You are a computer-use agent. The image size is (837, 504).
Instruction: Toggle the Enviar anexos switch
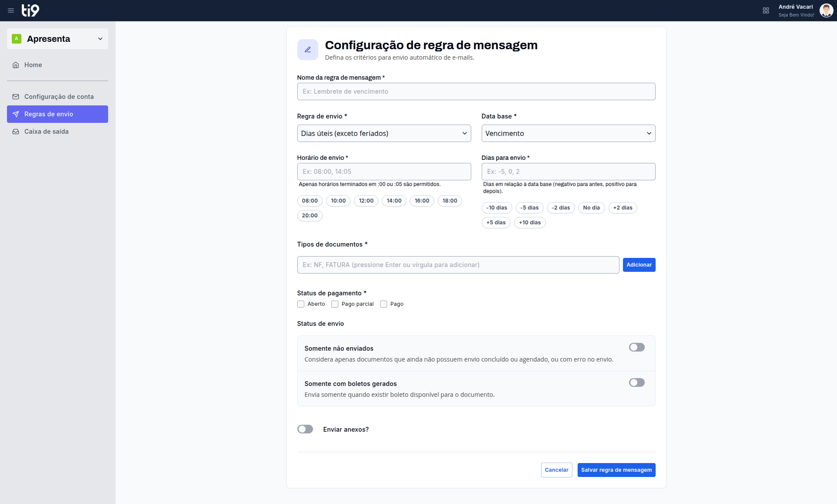[305, 429]
